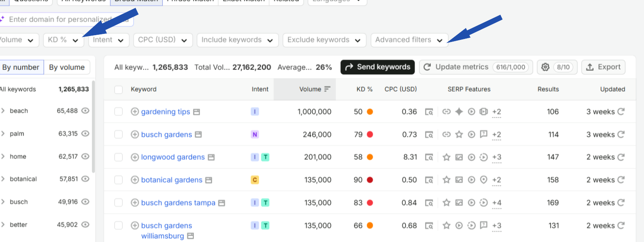
Task: Check the botanical gardens row checkbox
Action: [x=118, y=180]
